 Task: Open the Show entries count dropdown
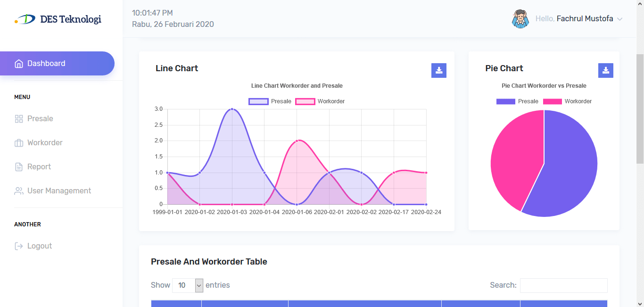(x=188, y=285)
